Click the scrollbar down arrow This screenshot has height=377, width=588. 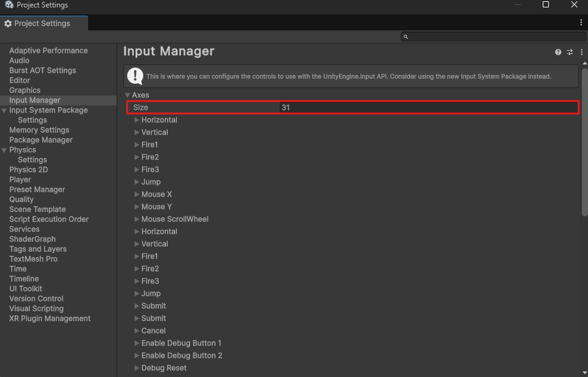[585, 373]
